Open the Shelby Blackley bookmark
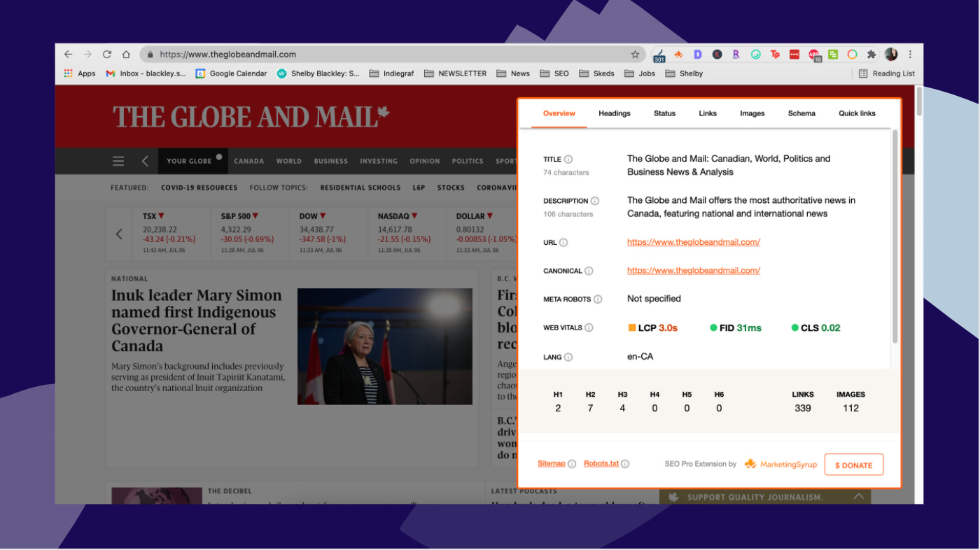 pos(318,73)
